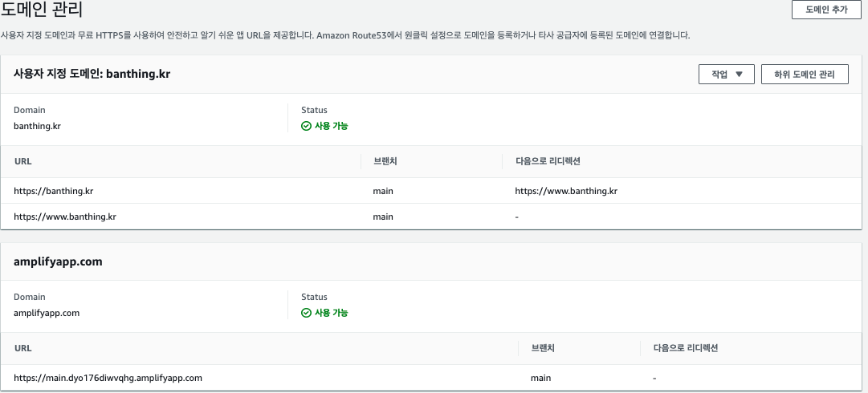Click the main branch cell in amplifyapp.com table
This screenshot has height=393, width=868.
[x=541, y=378]
